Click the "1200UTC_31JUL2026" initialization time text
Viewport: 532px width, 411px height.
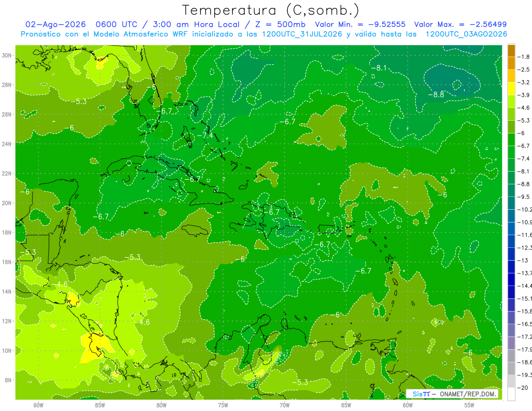click(x=302, y=34)
